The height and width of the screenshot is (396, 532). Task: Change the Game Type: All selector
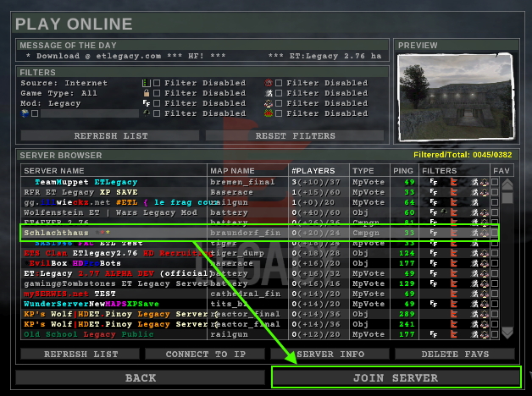[x=58, y=93]
